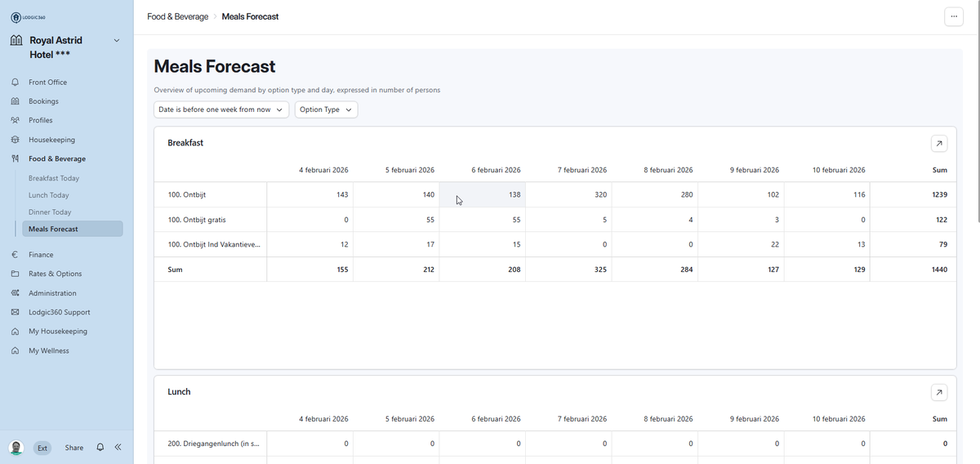Open Breakfast Today submenu item
This screenshot has height=464, width=980.
pyautogui.click(x=54, y=178)
